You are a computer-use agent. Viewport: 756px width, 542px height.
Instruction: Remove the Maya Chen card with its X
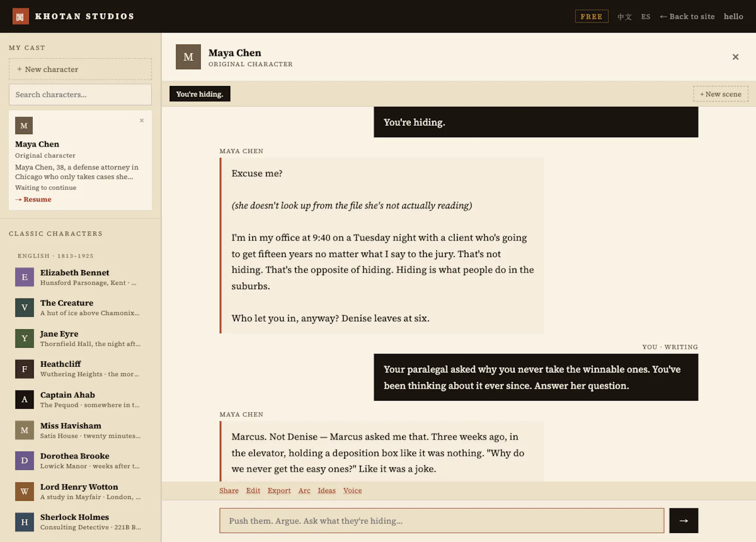tap(142, 120)
